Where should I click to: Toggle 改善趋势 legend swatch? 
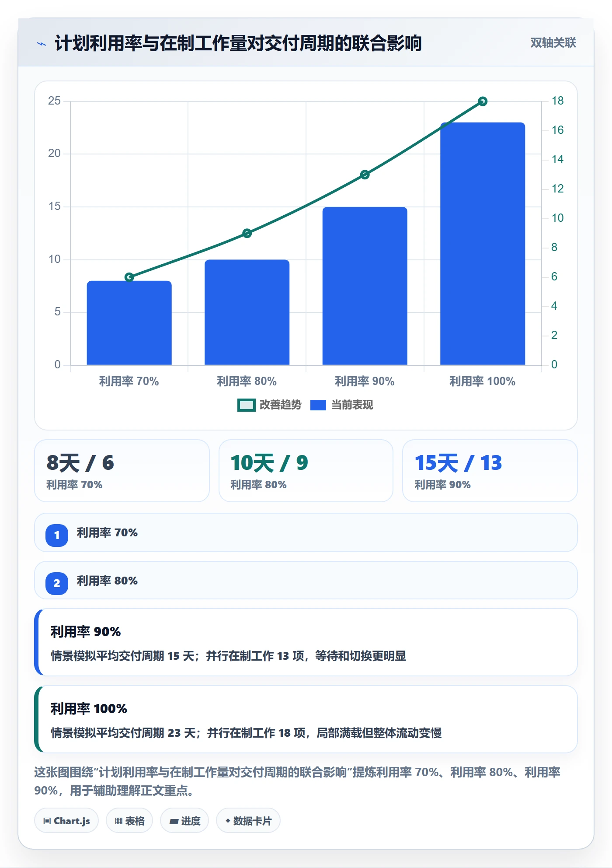(x=246, y=405)
